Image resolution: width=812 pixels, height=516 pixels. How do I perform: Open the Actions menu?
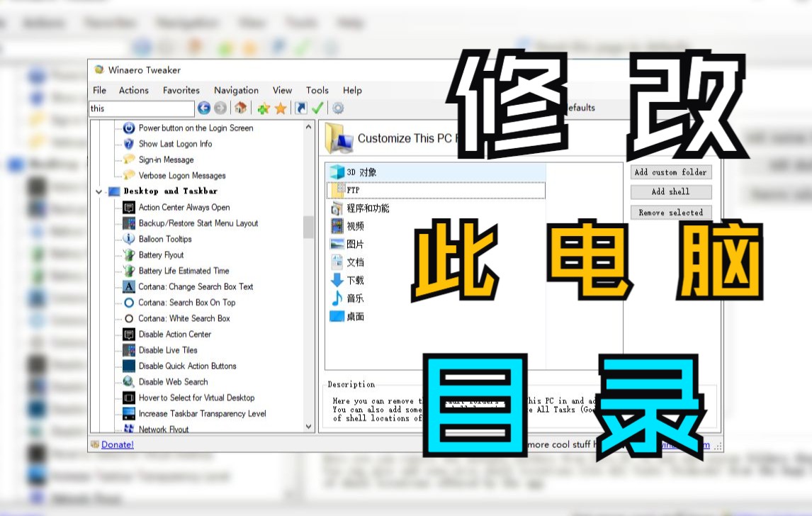[133, 90]
